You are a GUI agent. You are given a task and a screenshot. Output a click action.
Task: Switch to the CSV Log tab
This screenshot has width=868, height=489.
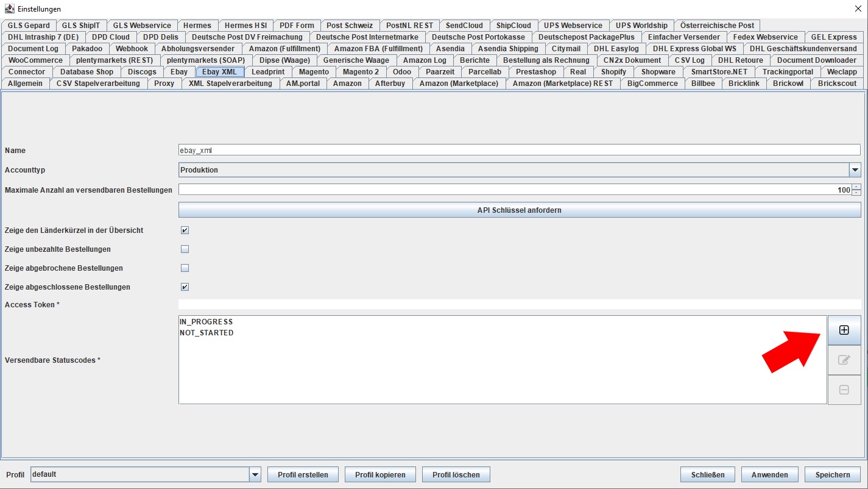(x=690, y=60)
